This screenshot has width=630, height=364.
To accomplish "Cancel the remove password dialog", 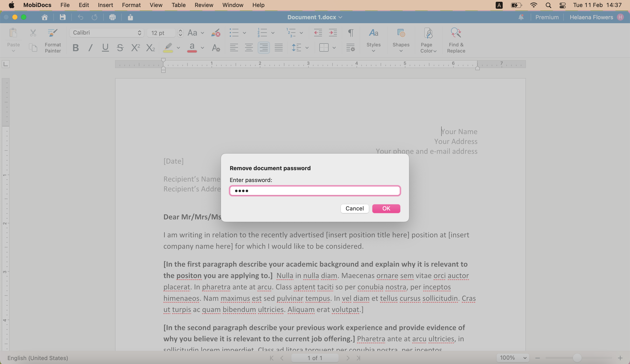I will [355, 208].
